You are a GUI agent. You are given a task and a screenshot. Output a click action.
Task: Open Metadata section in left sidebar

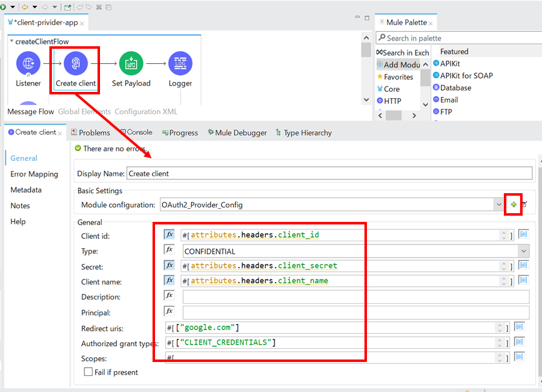[x=26, y=190]
